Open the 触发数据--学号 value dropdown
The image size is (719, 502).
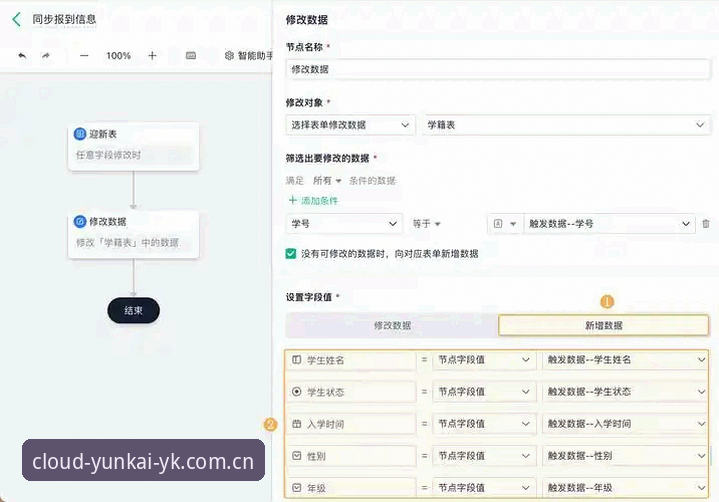pyautogui.click(x=608, y=224)
